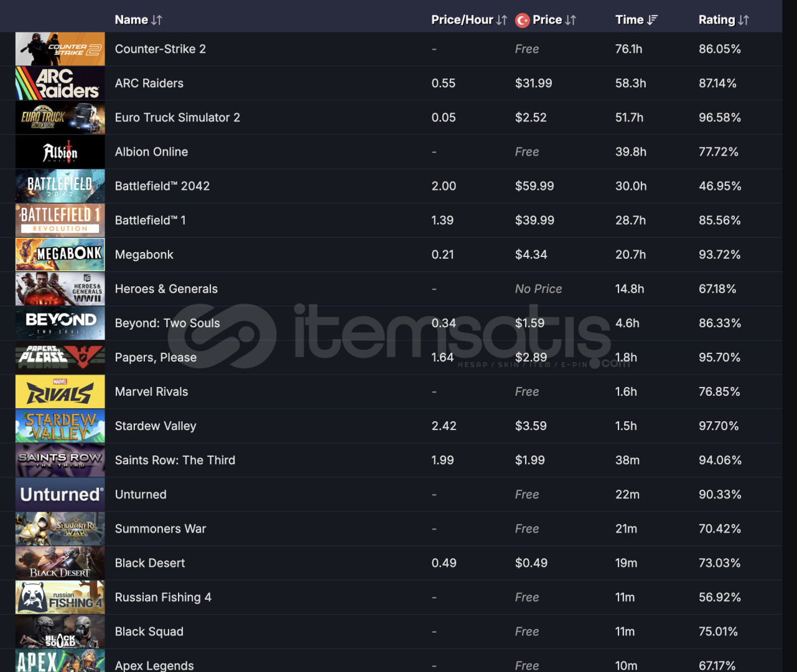The image size is (797, 672).
Task: Select the Saints Row: The Third name
Action: pyautogui.click(x=175, y=460)
